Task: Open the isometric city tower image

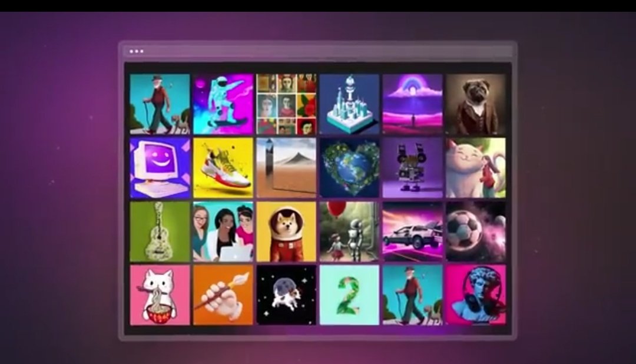Action: click(x=349, y=104)
